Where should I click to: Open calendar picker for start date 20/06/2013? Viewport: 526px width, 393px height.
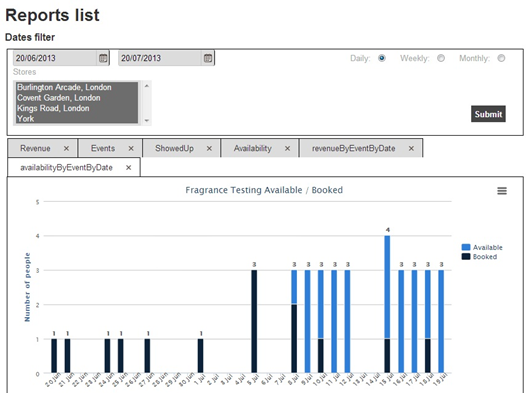(103, 58)
